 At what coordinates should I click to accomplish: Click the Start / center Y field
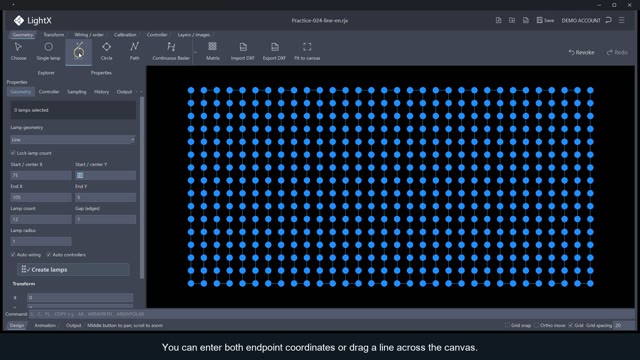point(105,175)
